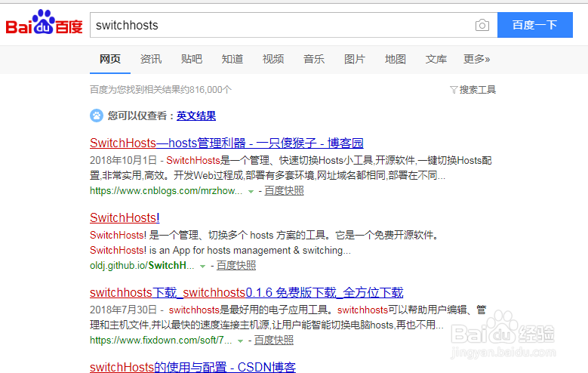Open 搜索工具 search tools

(x=477, y=90)
